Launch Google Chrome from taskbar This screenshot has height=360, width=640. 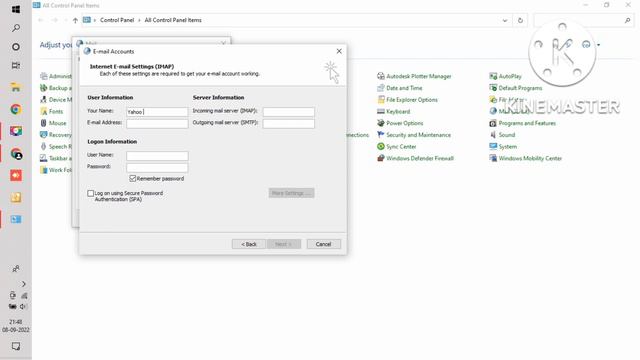16,109
